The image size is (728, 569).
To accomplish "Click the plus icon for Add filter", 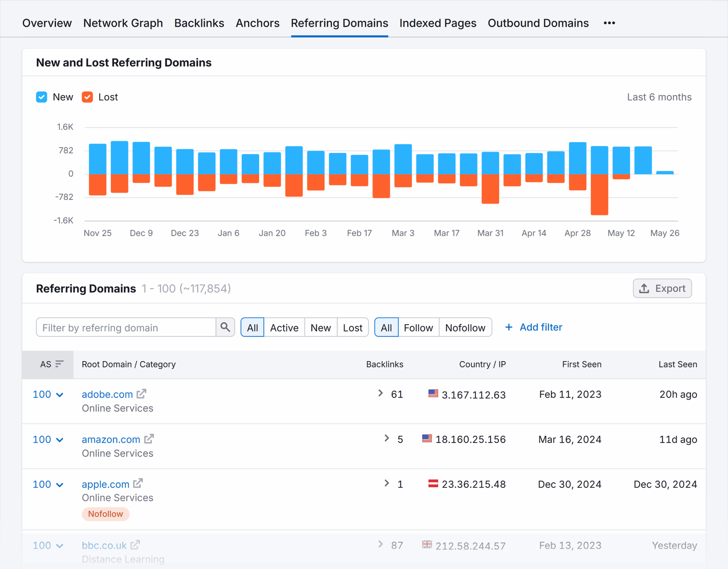I will click(x=509, y=327).
